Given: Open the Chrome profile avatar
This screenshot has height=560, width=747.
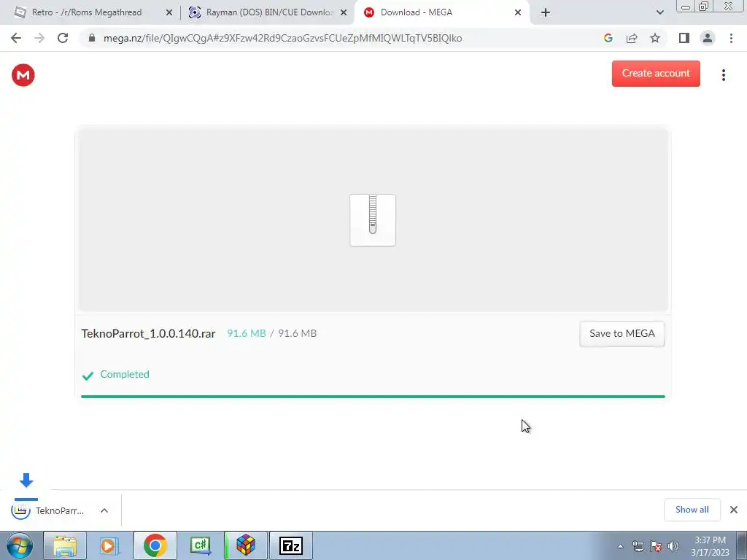Looking at the screenshot, I should pyautogui.click(x=708, y=38).
